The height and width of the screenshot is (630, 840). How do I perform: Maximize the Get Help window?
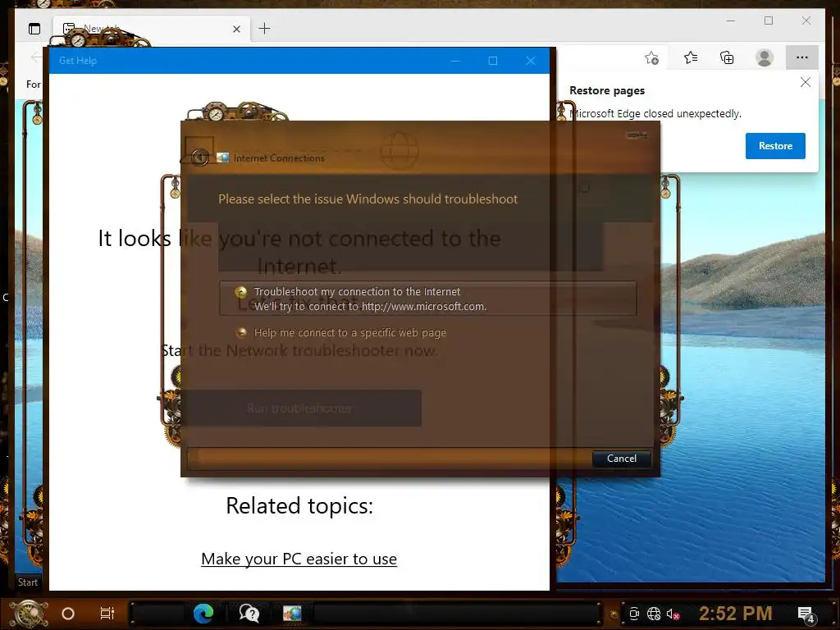[493, 61]
